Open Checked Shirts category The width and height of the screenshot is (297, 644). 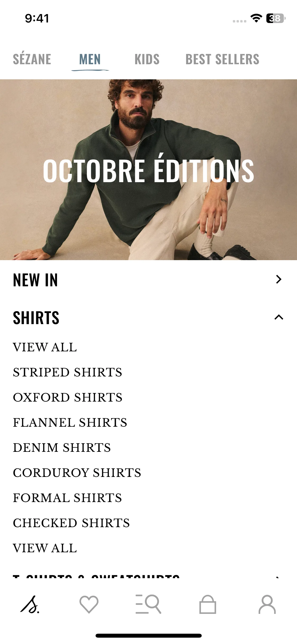click(x=72, y=523)
